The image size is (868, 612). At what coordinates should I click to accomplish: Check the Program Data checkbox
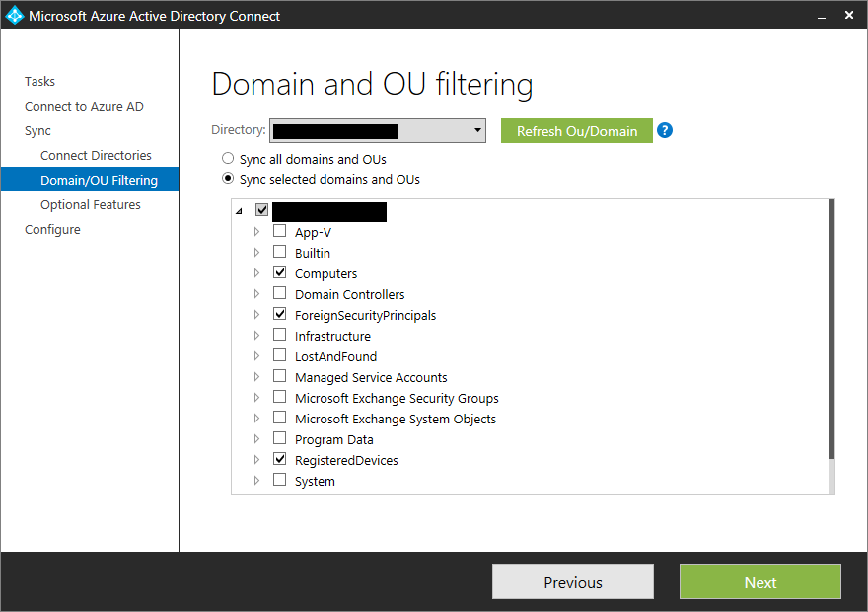(x=279, y=438)
